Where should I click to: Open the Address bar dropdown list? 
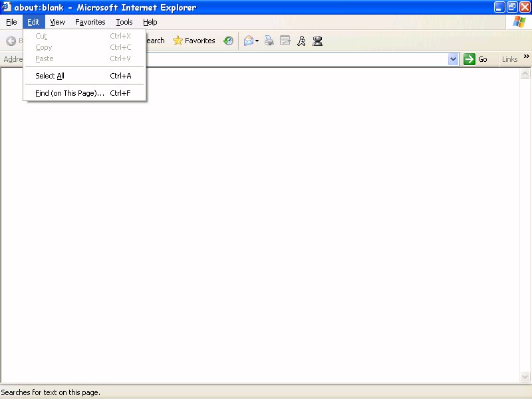(x=453, y=59)
